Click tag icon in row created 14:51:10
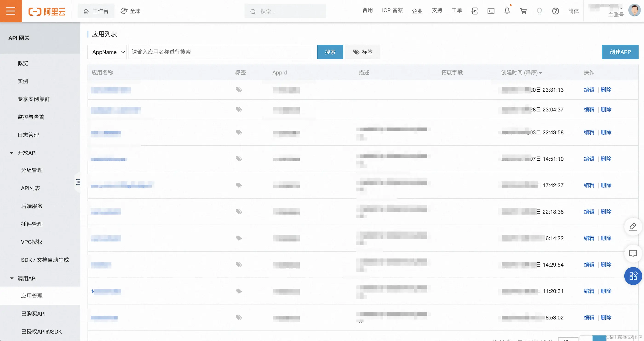The height and width of the screenshot is (341, 644). (239, 159)
